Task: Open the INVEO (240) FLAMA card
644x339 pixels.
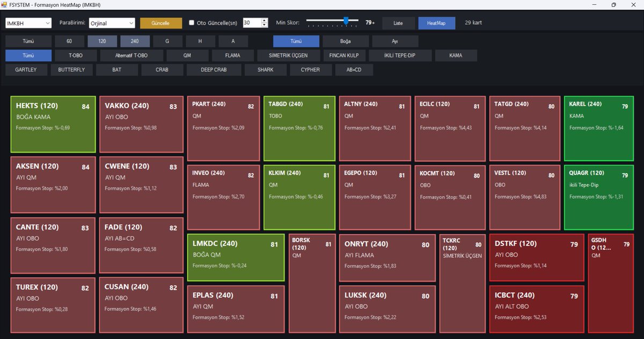Action: coord(223,198)
